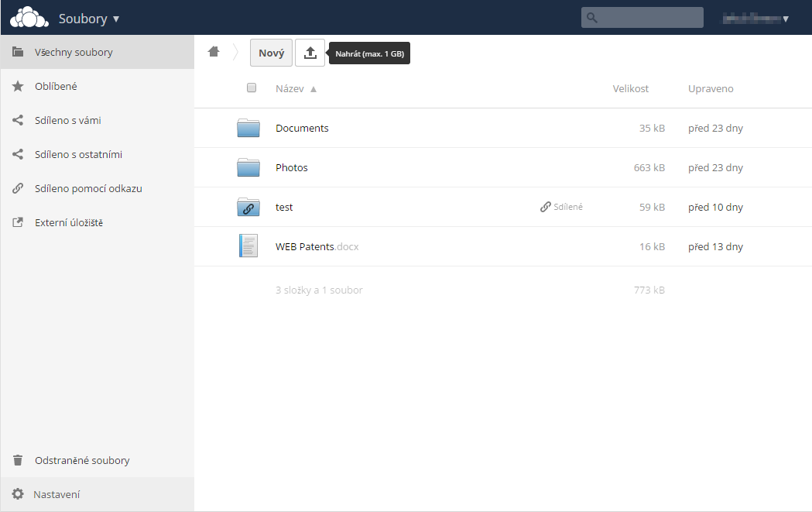Click the WEB Patents document thumbnail
This screenshot has width=812, height=512.
click(x=248, y=246)
